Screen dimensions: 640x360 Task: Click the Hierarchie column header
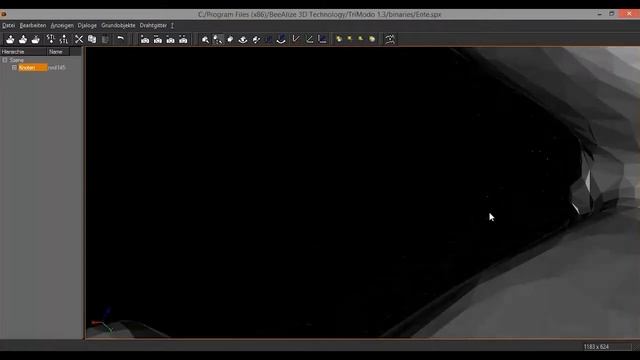click(23, 52)
